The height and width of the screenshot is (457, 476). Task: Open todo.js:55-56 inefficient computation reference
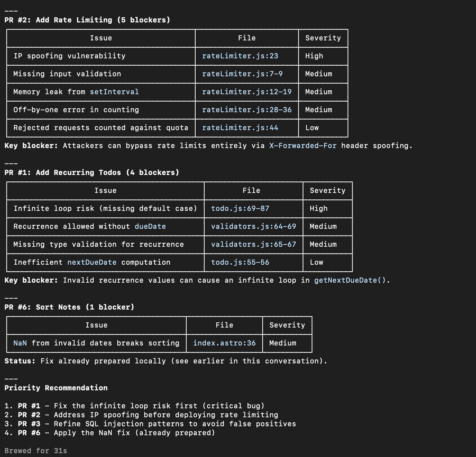pos(239,262)
